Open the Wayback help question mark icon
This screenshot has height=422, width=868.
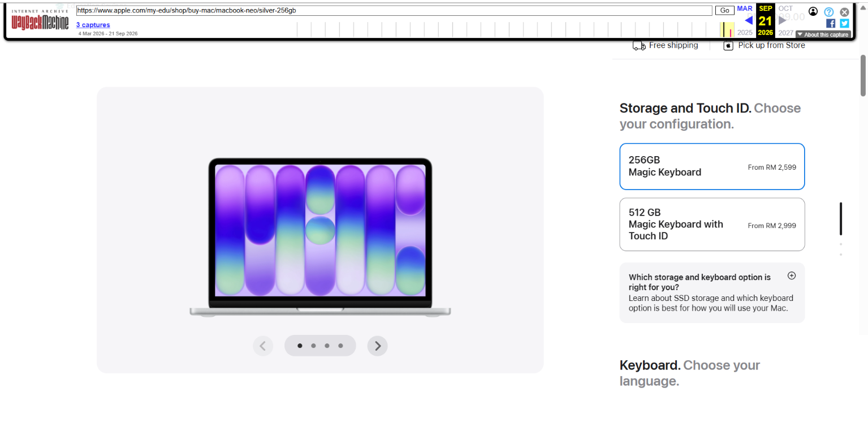tap(829, 12)
